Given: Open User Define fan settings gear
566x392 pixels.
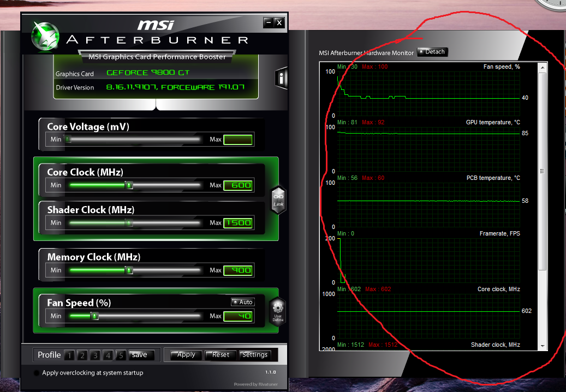Looking at the screenshot, I should tap(278, 311).
